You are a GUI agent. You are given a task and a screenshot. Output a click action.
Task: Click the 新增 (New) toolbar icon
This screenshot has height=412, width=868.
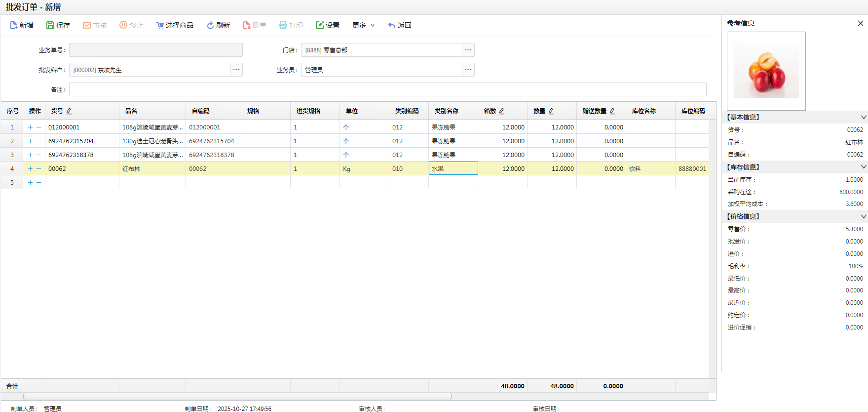[14, 25]
